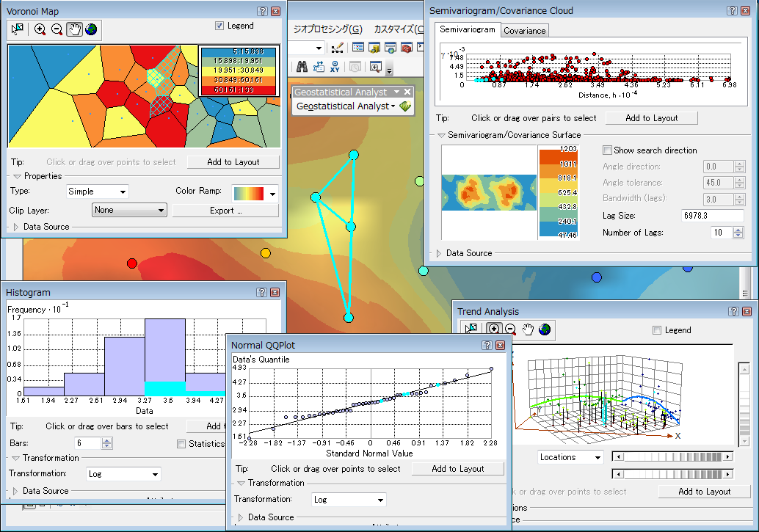Image resolution: width=759 pixels, height=532 pixels.
Task: Click Add to Layout in Semivariogram cloud
Action: pos(652,118)
